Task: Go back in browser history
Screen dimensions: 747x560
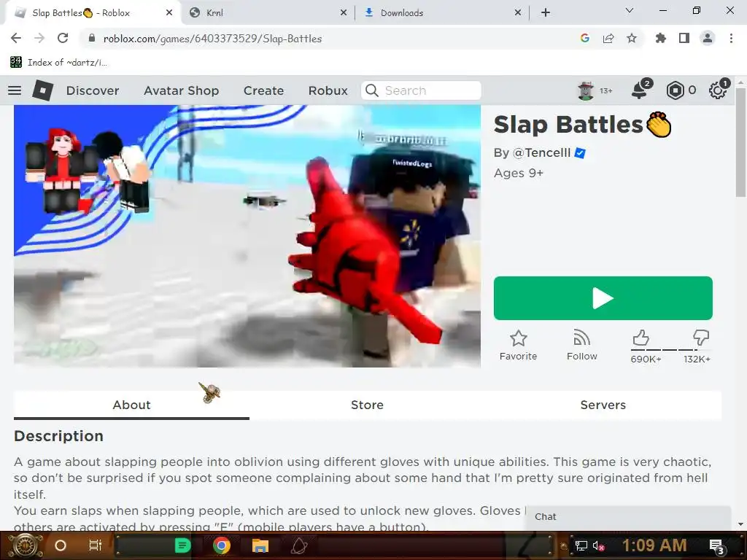Action: pos(16,38)
